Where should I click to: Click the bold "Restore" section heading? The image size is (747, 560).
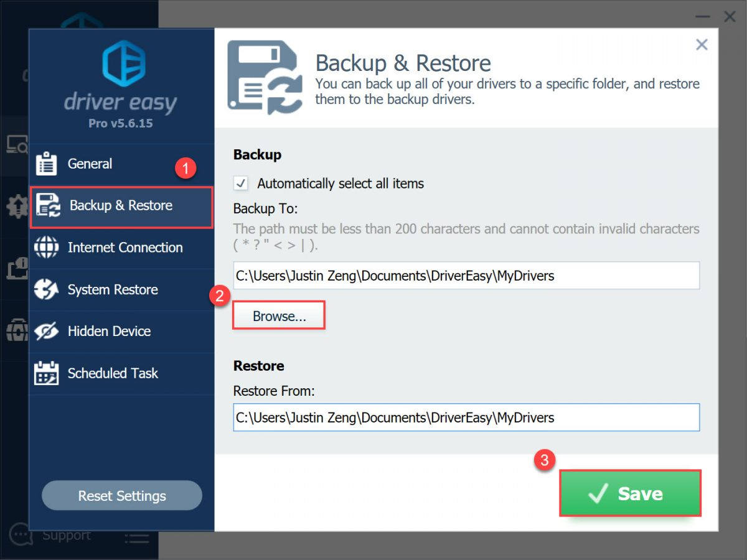[x=258, y=366]
